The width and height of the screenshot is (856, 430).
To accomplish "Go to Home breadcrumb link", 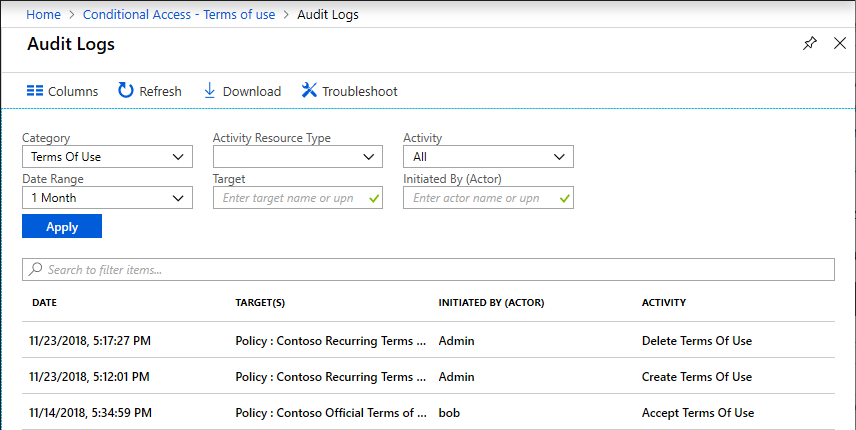I will 43,15.
